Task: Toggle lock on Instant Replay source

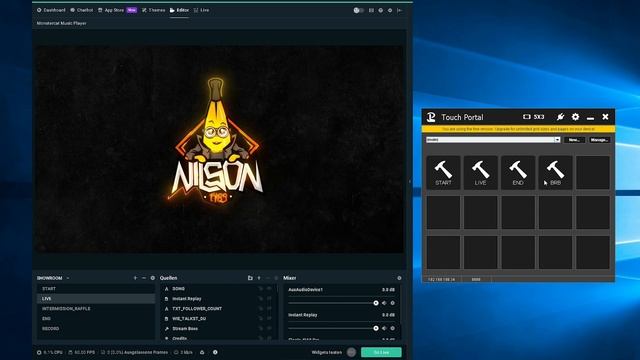Action: click(260, 299)
